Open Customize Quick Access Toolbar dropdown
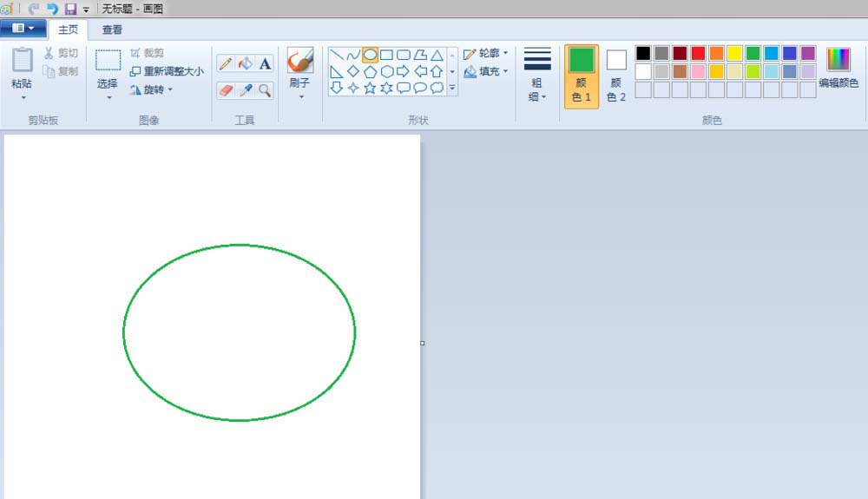The height and width of the screenshot is (499, 868). point(86,10)
